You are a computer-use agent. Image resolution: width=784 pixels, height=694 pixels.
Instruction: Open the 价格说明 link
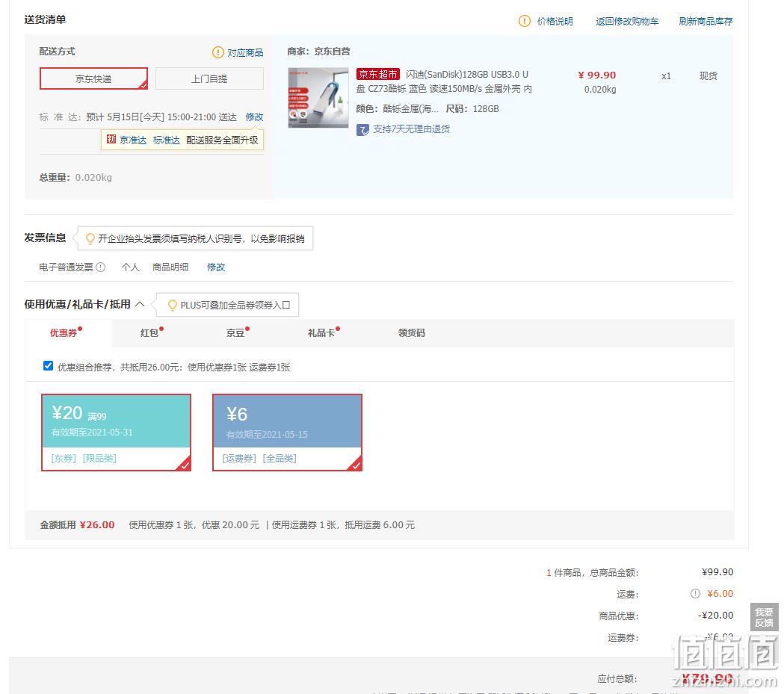[555, 21]
